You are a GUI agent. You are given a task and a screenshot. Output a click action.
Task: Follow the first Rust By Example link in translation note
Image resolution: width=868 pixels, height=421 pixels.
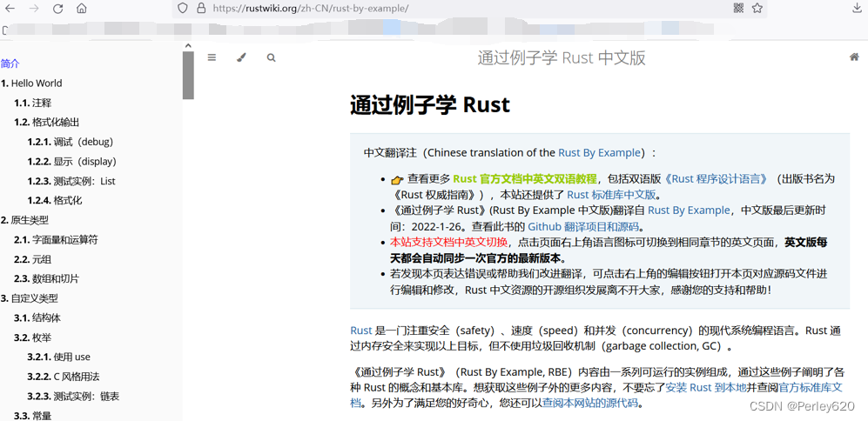[x=600, y=153]
